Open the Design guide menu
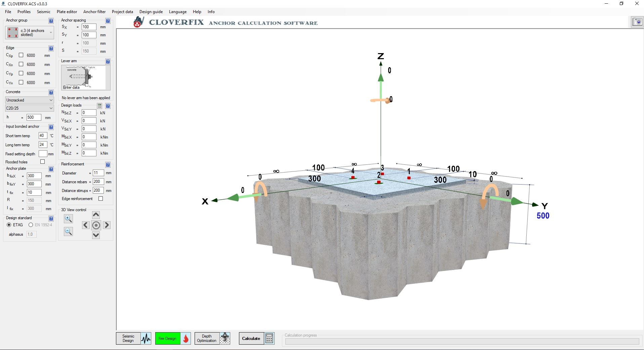Image resolution: width=644 pixels, height=350 pixels. point(151,12)
